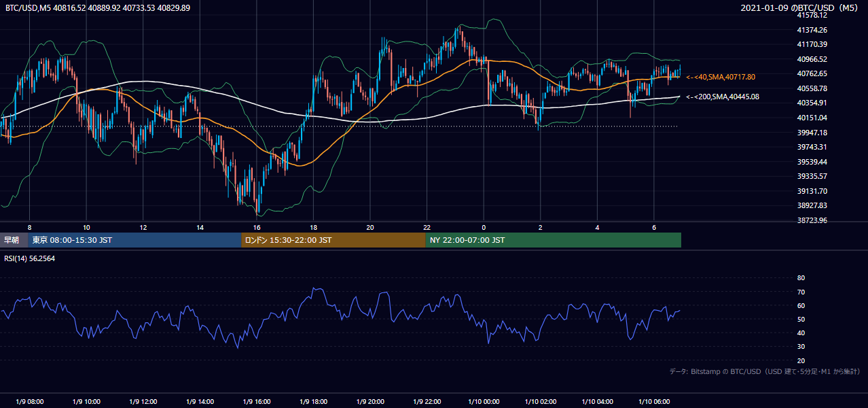Click hour label 12 under the price chart
Image resolution: width=868 pixels, height=408 pixels.
143,227
